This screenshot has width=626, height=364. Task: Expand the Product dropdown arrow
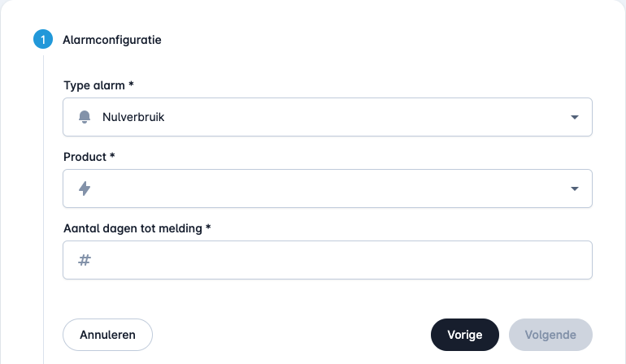(x=575, y=188)
